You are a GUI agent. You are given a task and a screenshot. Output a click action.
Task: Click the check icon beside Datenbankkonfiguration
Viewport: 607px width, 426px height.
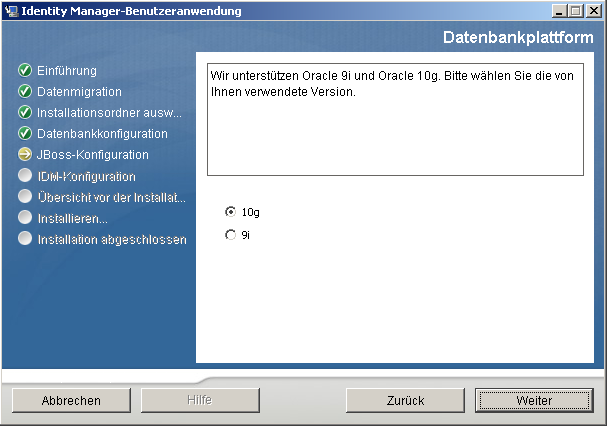click(25, 133)
